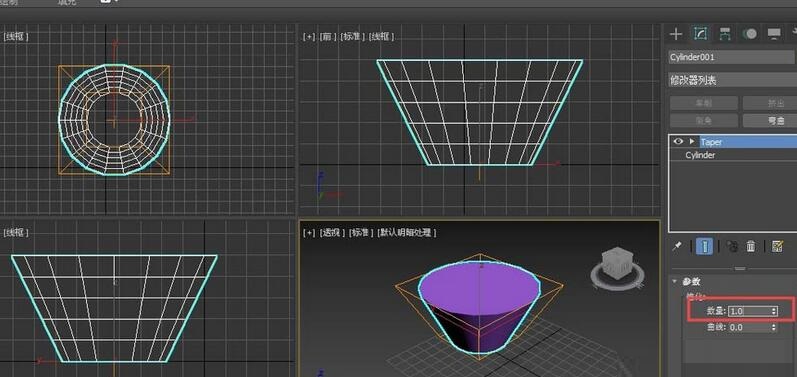Open the Hierarchy panel icon
Image resolution: width=797 pixels, height=377 pixels.
pyautogui.click(x=725, y=34)
